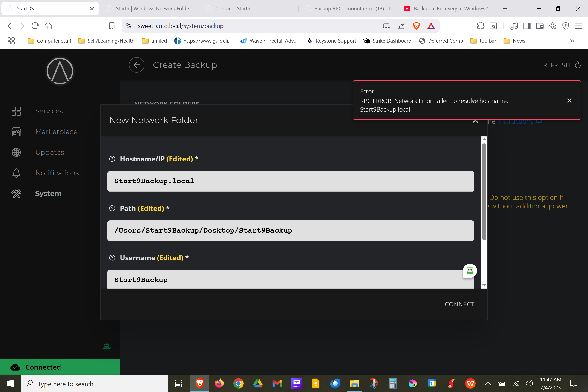
Task: Reload the current page
Action: click(35, 26)
